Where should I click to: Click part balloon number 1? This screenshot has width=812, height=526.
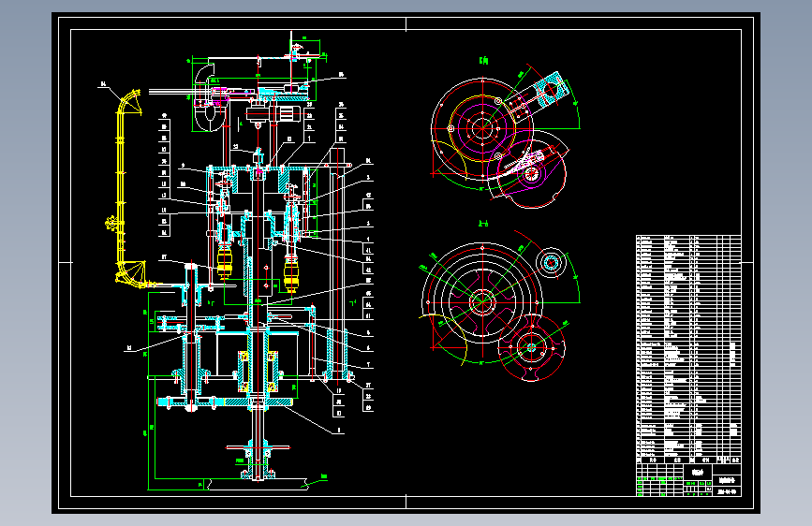pos(310,139)
